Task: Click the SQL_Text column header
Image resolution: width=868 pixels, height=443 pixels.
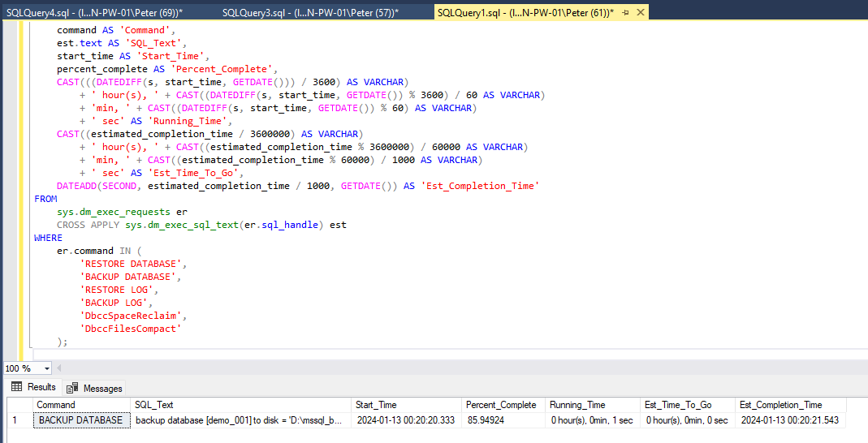Action: 154,405
